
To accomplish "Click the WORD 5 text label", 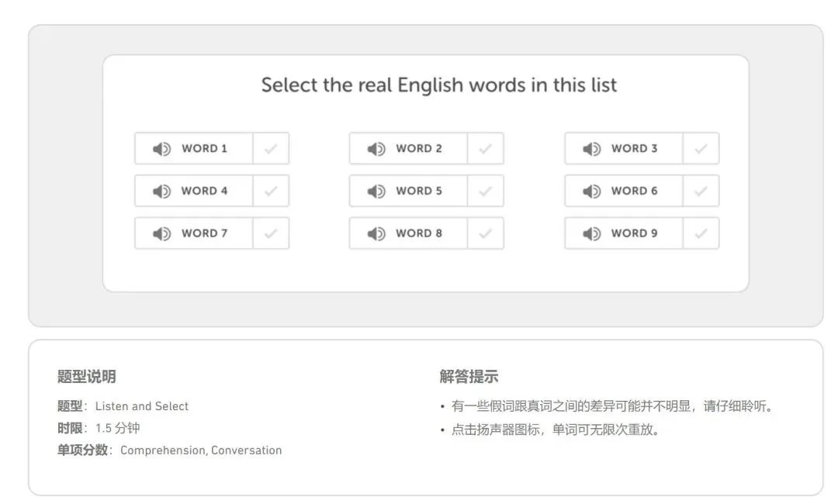I will [419, 191].
